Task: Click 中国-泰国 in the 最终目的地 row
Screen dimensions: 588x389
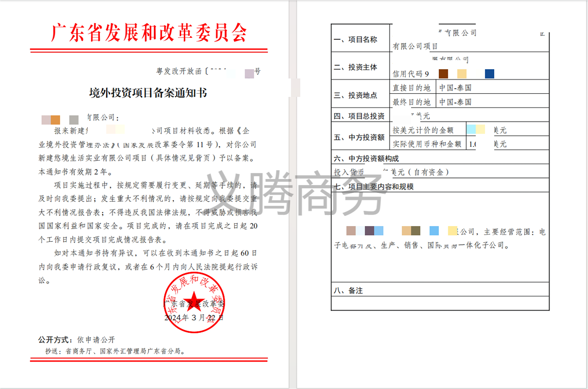Action: click(455, 102)
